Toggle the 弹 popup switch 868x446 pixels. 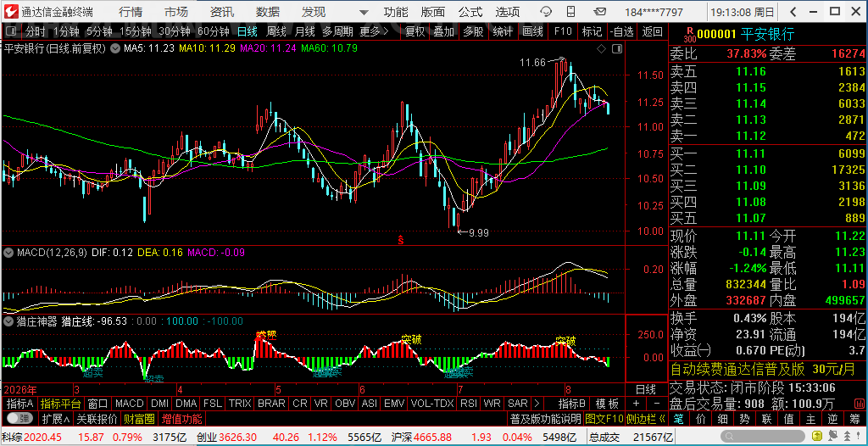pos(21,418)
